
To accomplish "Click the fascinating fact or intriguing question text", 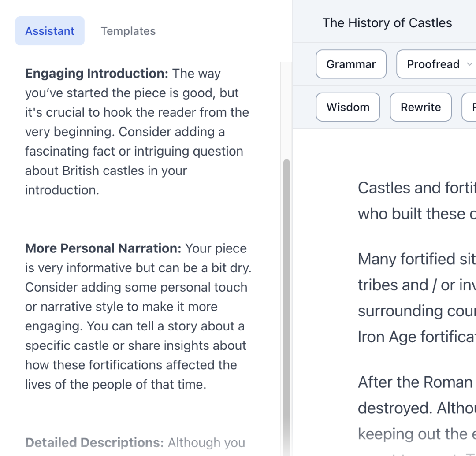I will (x=134, y=151).
